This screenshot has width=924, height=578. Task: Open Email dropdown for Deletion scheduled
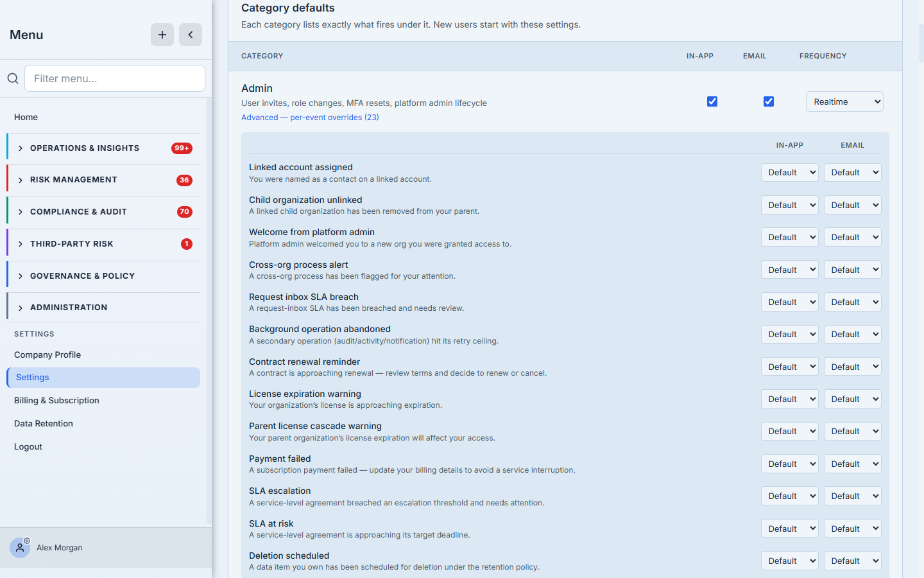tap(853, 561)
